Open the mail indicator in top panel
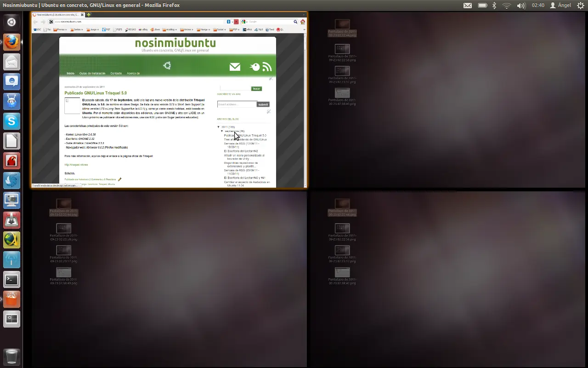 pos(467,6)
